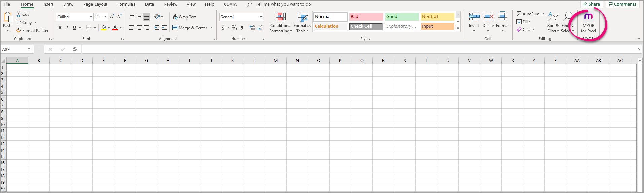The image size is (644, 193).
Task: Switch to the Data tab
Action: coord(149,4)
